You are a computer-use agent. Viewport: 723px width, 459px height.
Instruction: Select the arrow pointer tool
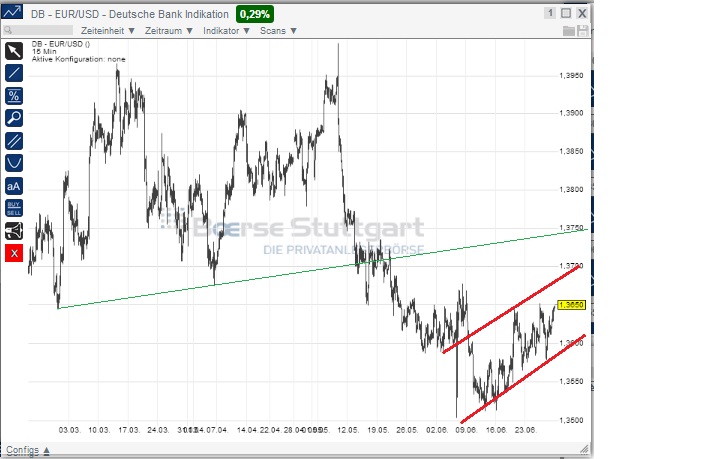(14, 51)
